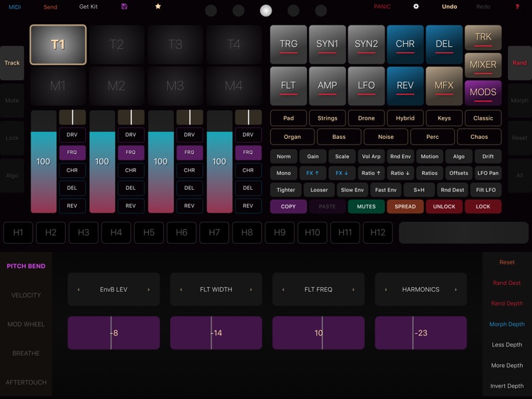
Task: Adjust the first track volume fader
Action: pos(43,162)
